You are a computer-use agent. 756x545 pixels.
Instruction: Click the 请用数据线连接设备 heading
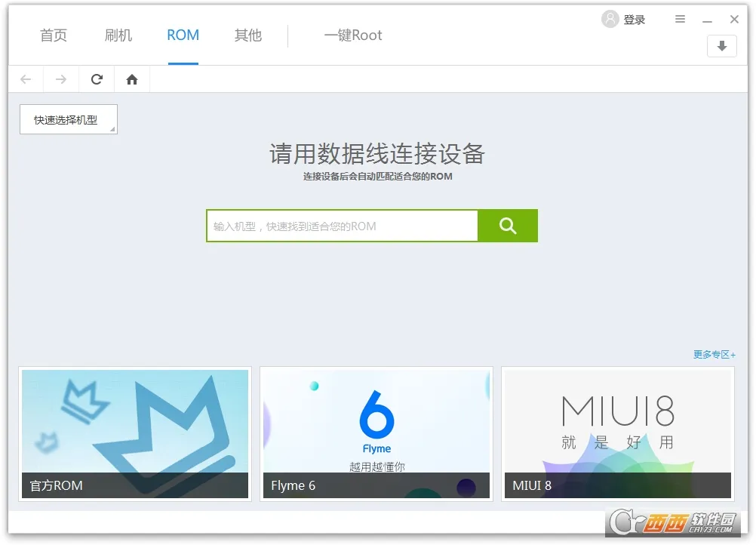377,154
